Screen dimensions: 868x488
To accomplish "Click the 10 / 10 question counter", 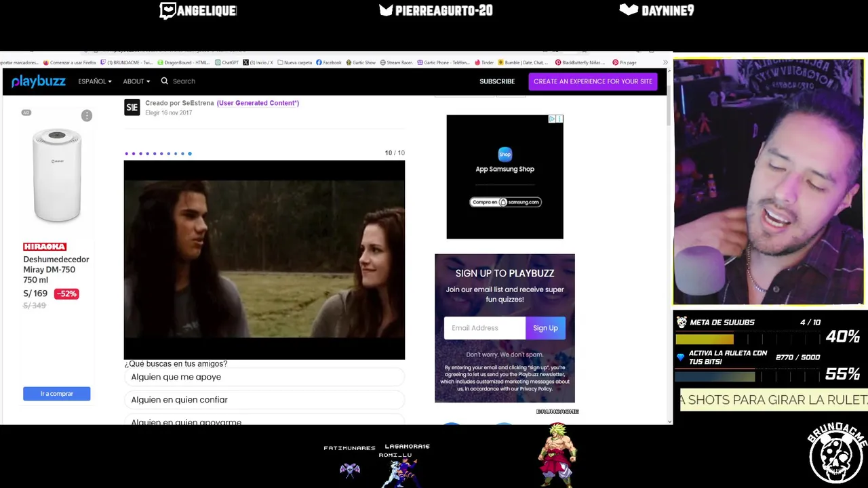I will pyautogui.click(x=395, y=153).
